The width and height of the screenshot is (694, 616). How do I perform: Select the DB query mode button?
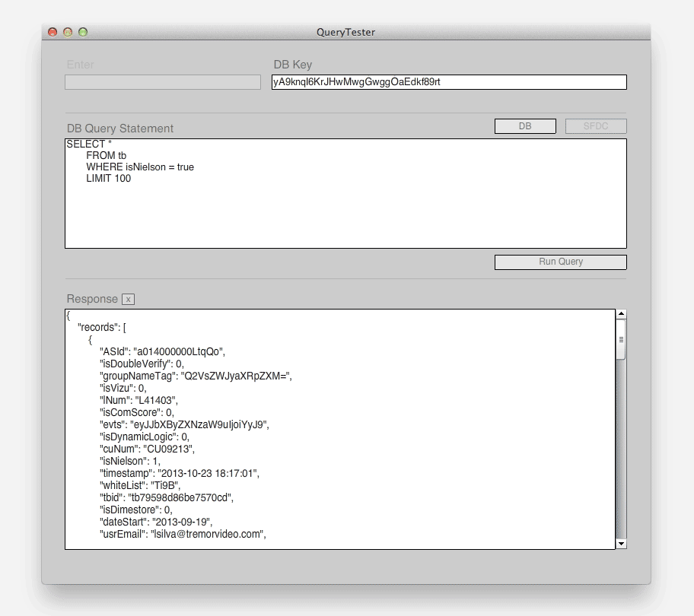click(525, 125)
